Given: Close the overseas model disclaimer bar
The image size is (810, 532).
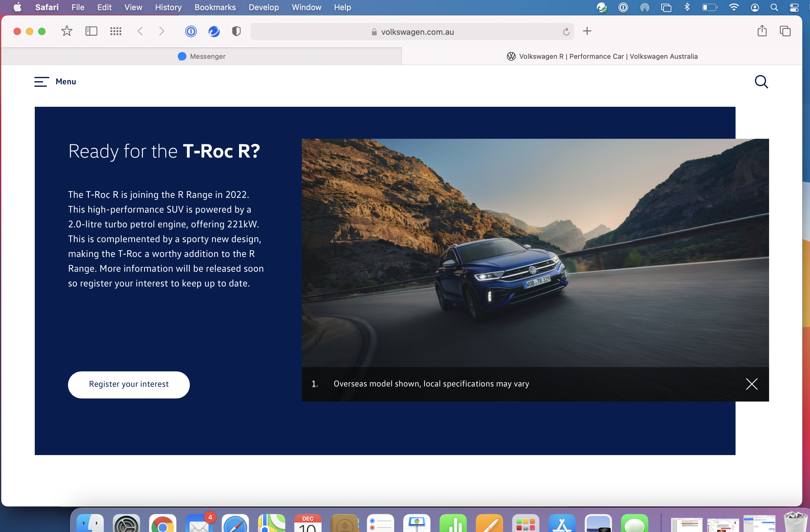Looking at the screenshot, I should pyautogui.click(x=752, y=384).
